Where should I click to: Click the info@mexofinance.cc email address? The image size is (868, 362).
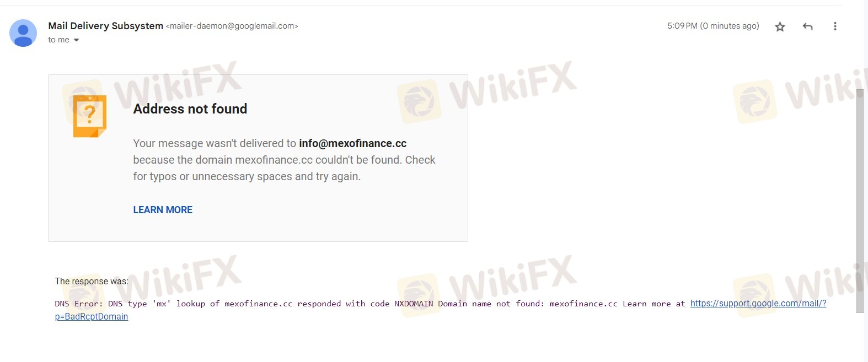tap(353, 143)
